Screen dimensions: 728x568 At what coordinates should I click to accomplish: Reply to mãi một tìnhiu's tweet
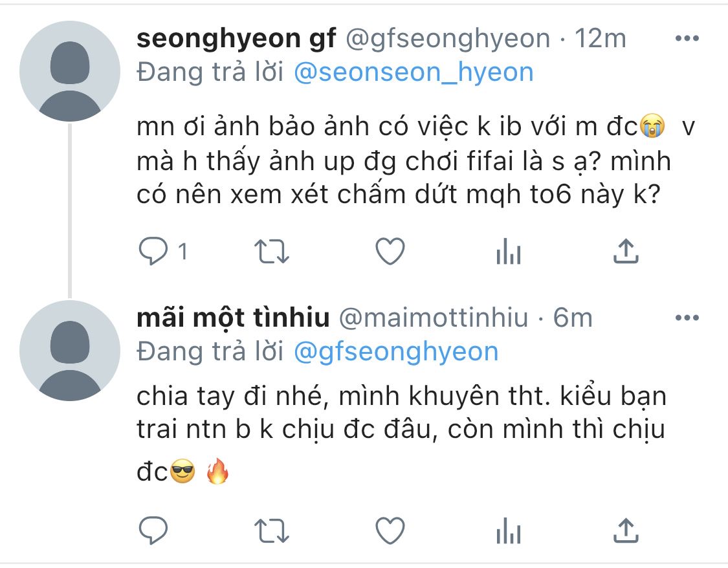pos(155,531)
